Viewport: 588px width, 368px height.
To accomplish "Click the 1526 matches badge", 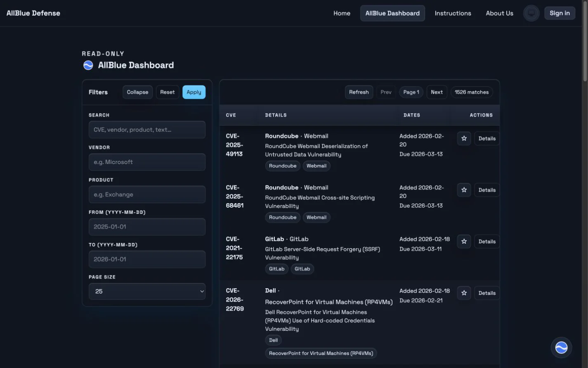I will 472,92.
